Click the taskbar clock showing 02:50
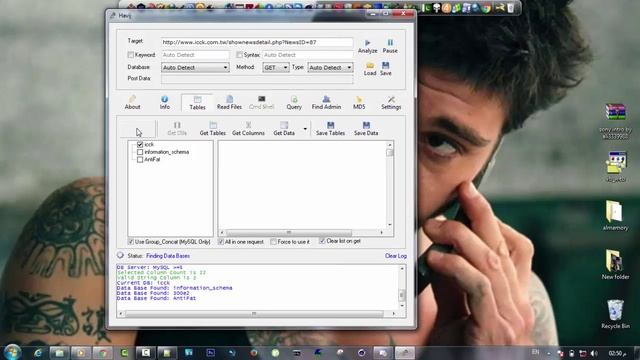 (x=617, y=353)
